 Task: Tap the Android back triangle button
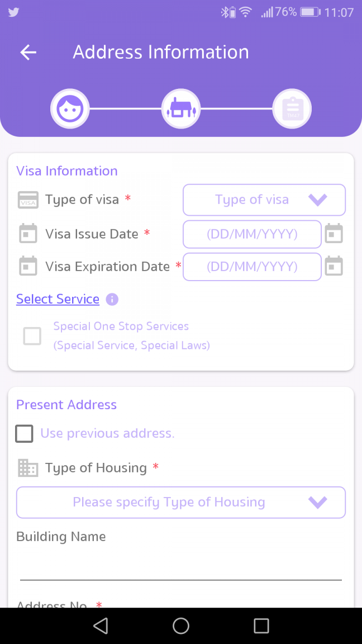pos(101,626)
